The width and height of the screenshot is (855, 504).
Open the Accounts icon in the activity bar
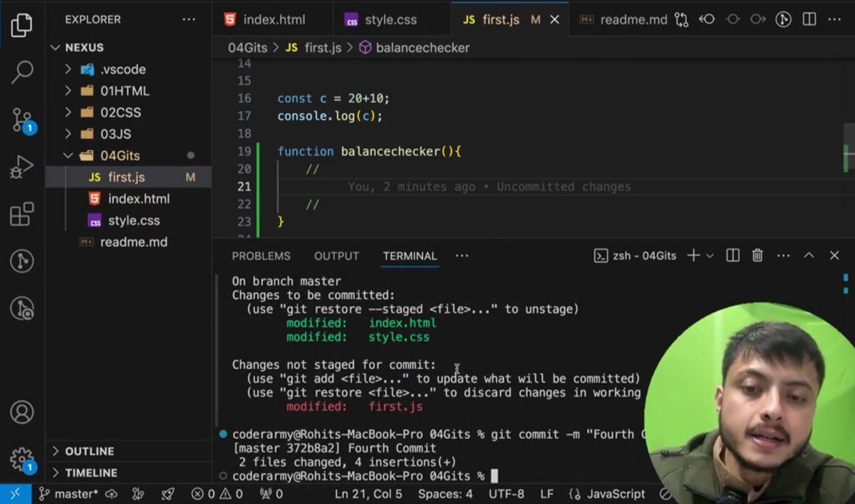click(x=21, y=413)
